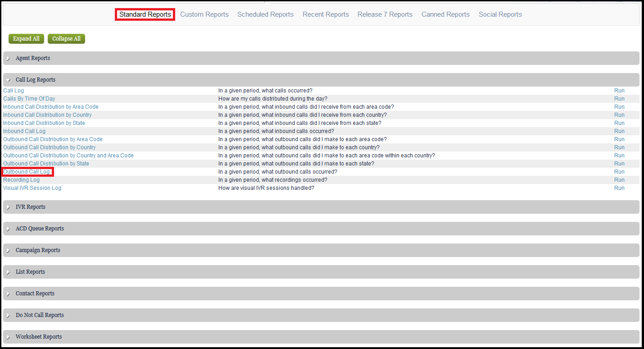The height and width of the screenshot is (349, 644).
Task: Open Inbound Call Distribution by State
Action: (44, 123)
